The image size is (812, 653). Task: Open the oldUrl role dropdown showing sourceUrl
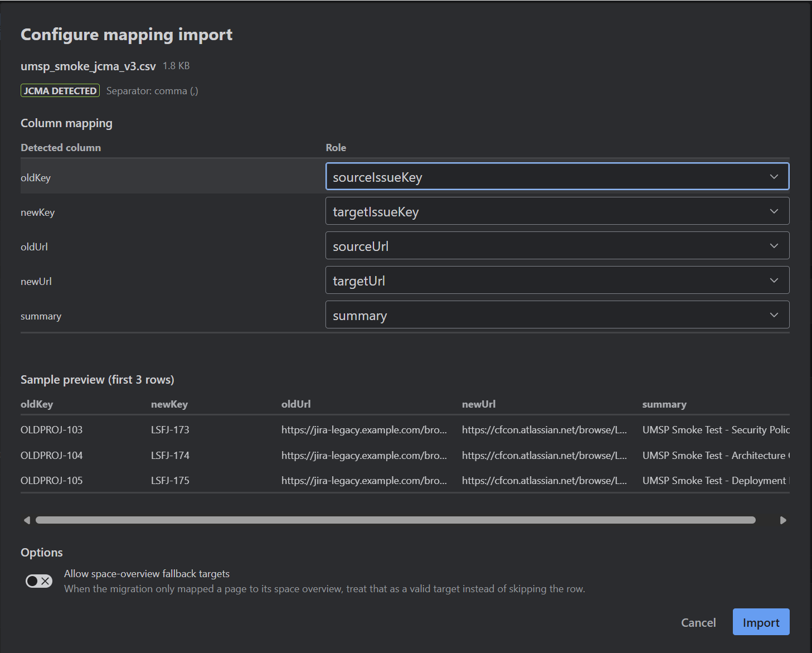click(557, 246)
